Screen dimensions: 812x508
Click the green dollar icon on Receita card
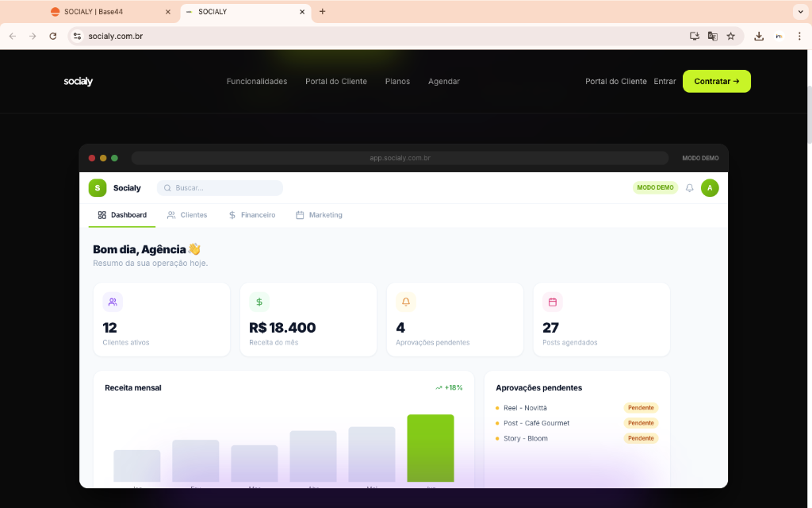pyautogui.click(x=259, y=302)
